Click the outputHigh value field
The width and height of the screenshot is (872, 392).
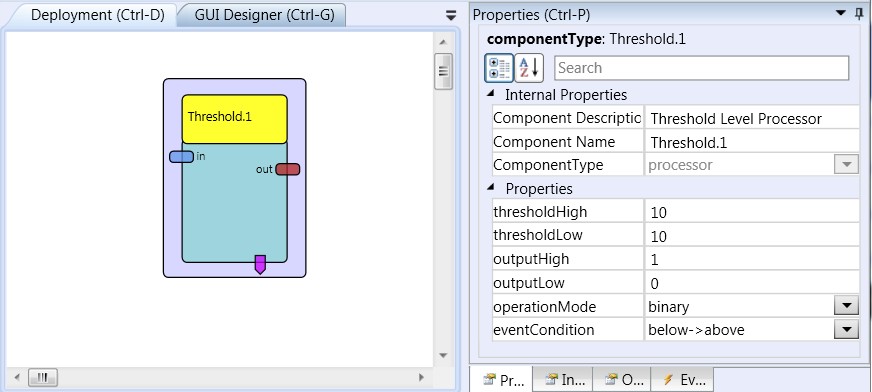pos(752,260)
